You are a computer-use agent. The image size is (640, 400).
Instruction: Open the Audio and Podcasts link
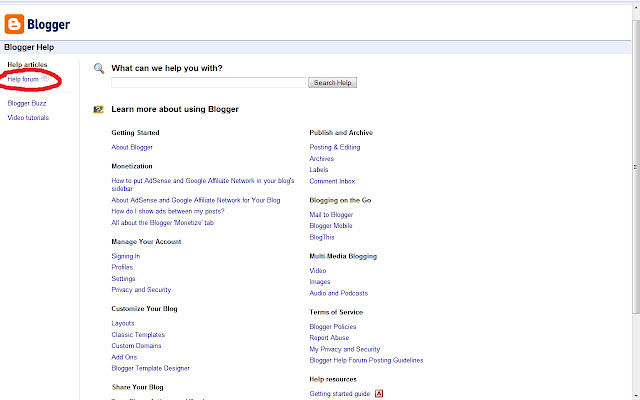338,293
